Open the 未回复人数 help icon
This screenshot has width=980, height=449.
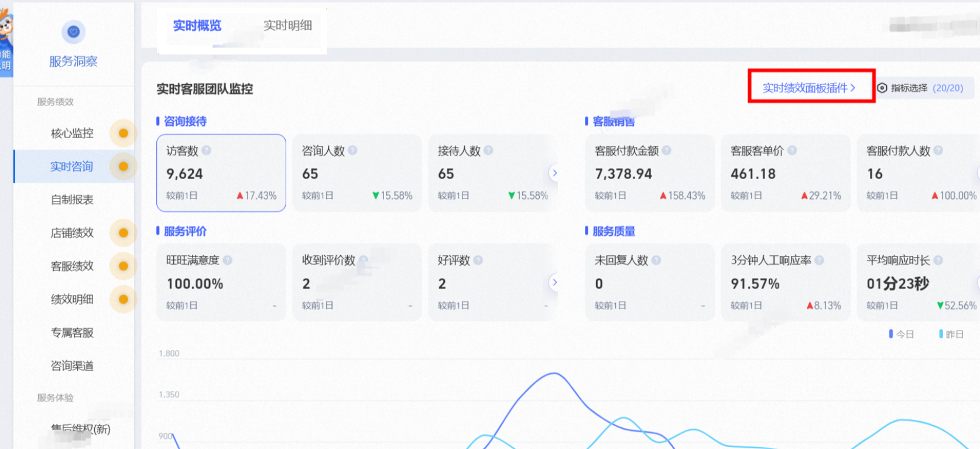(x=656, y=260)
